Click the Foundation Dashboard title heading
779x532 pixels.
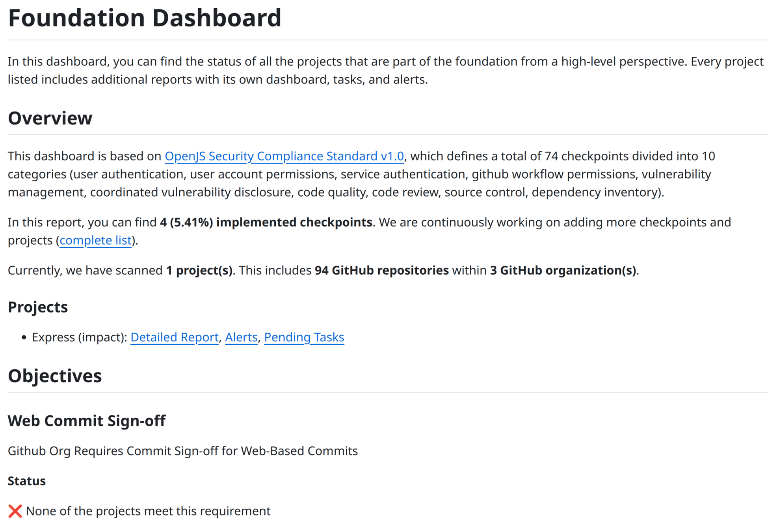click(x=144, y=18)
